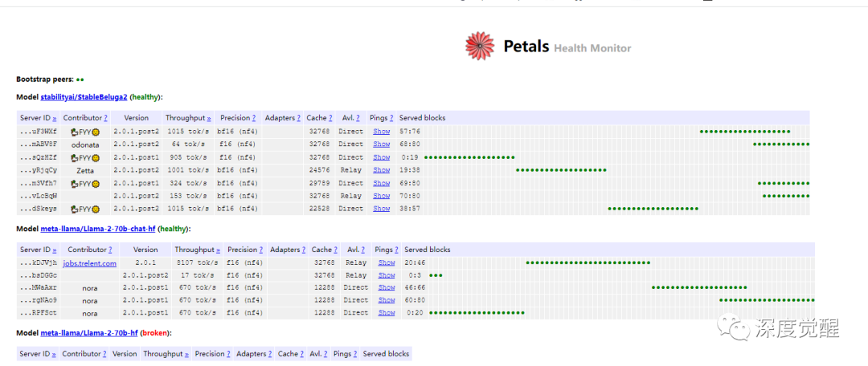Screen dimensions: 868x366
Task: Show pings for server ...yRjqCy
Action: pyautogui.click(x=382, y=170)
